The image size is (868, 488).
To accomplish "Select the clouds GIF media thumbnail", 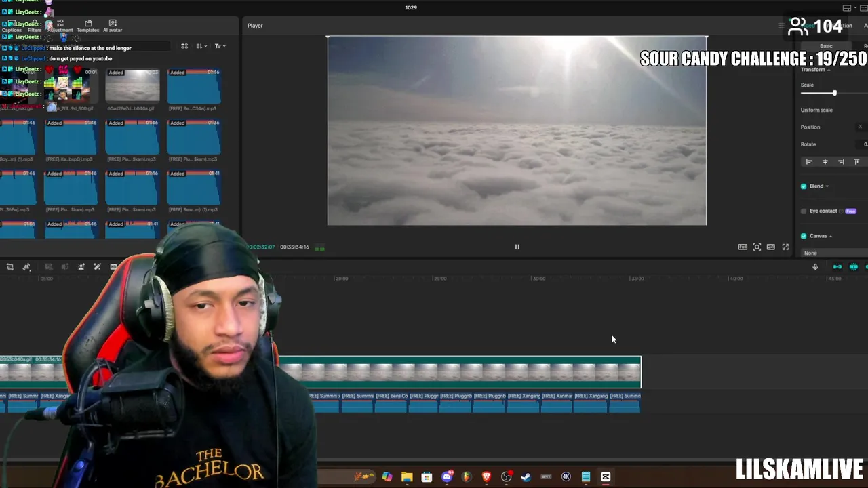I will pos(132,85).
